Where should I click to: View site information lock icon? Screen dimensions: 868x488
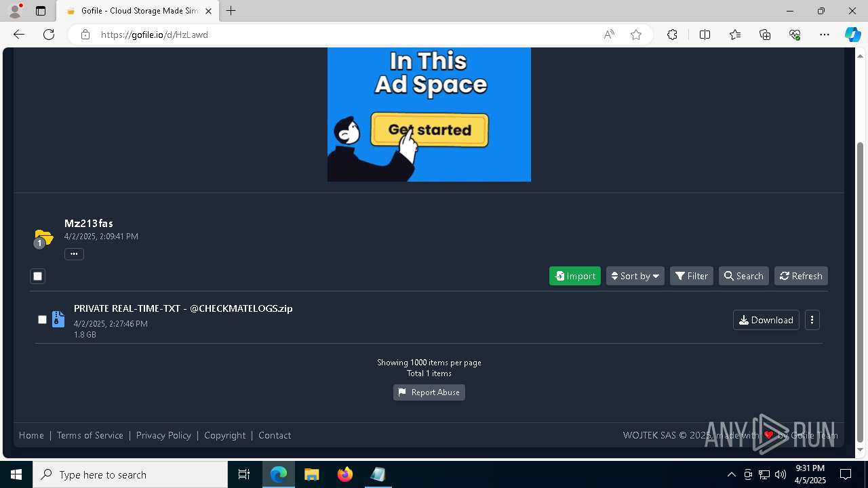pyautogui.click(x=85, y=35)
